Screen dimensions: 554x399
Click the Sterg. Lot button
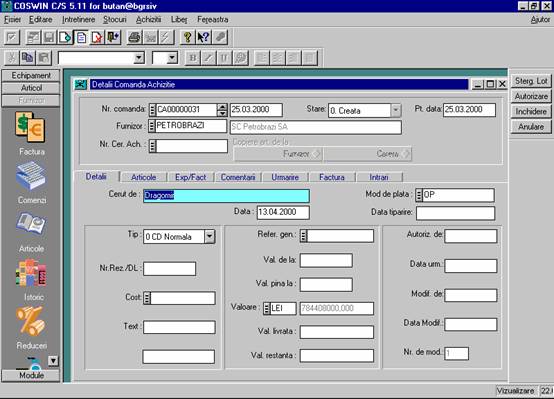coord(531,81)
